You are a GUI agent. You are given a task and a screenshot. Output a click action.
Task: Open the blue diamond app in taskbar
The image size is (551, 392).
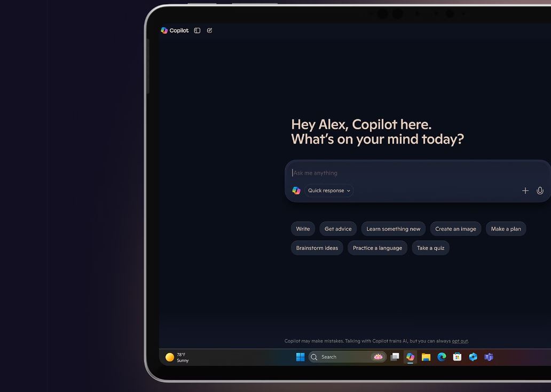point(473,357)
